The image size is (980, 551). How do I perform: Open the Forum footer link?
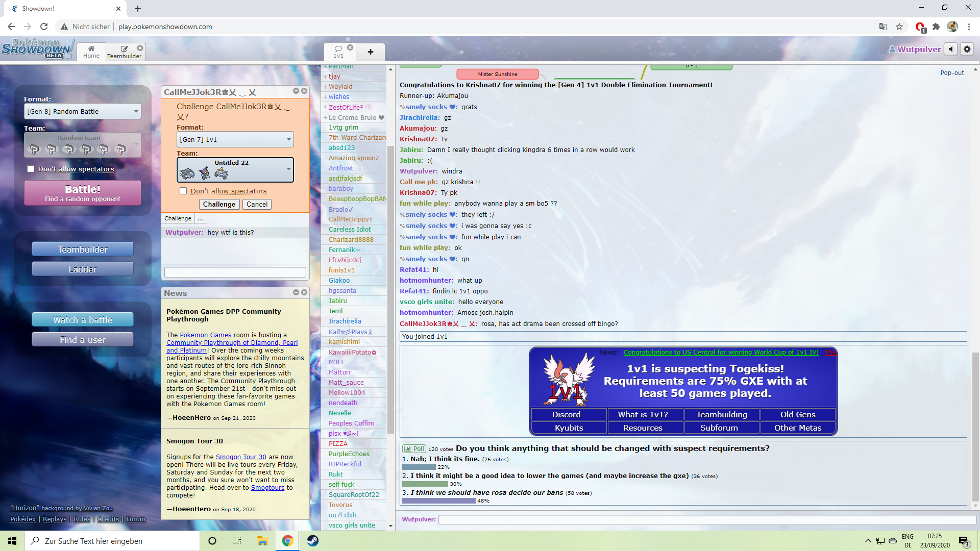coord(136,519)
